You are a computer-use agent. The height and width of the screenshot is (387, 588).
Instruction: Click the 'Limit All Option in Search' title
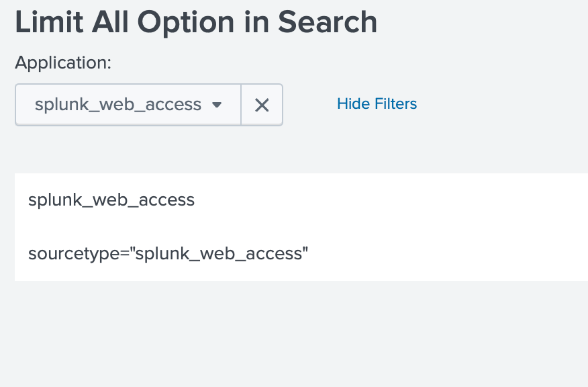196,22
